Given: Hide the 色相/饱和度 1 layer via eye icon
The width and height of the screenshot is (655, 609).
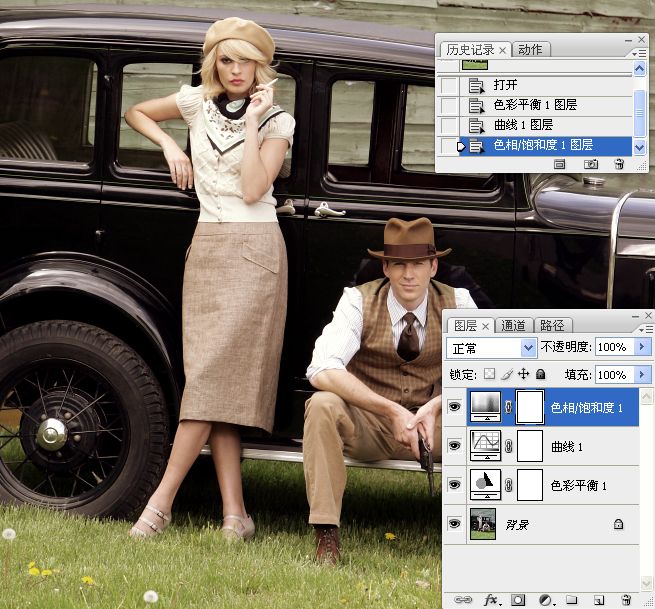Looking at the screenshot, I should click(x=455, y=407).
